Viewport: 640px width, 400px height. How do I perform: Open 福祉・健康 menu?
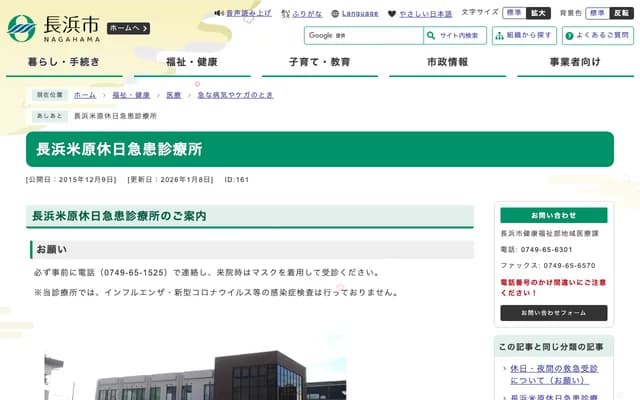pyautogui.click(x=192, y=62)
